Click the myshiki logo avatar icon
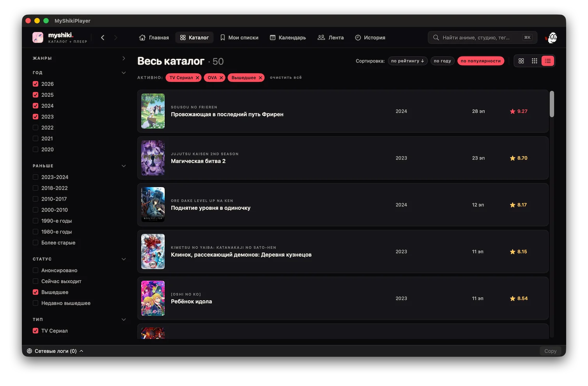Image resolution: width=588 pixels, height=386 pixels. [x=38, y=37]
